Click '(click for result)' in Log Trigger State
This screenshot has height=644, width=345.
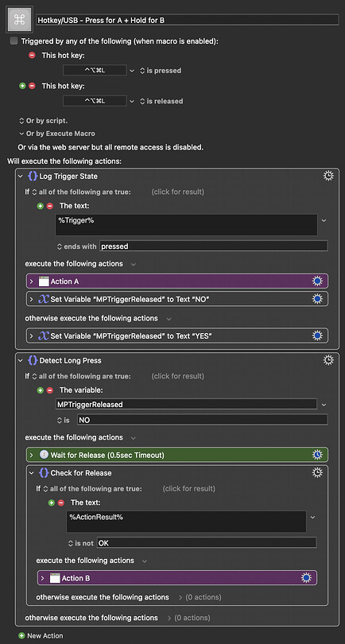point(177,192)
